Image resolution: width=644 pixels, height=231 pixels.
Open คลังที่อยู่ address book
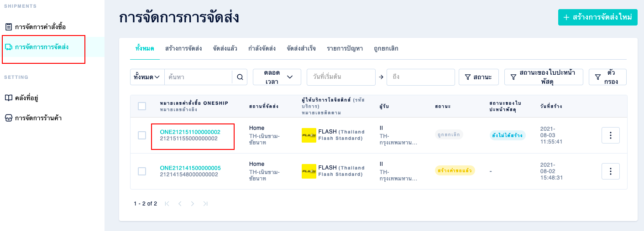27,98
